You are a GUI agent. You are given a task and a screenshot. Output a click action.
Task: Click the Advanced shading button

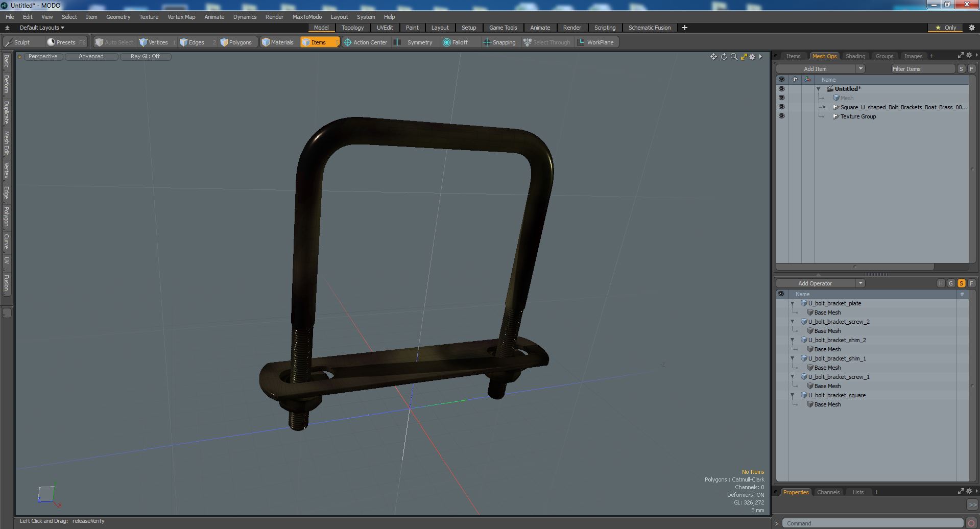pyautogui.click(x=91, y=57)
